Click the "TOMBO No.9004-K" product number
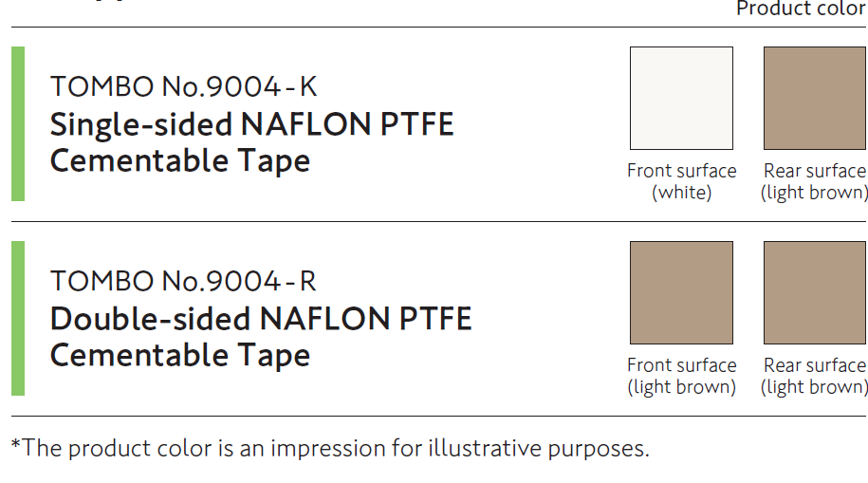Screen dimensions: 868x483 coord(183,86)
